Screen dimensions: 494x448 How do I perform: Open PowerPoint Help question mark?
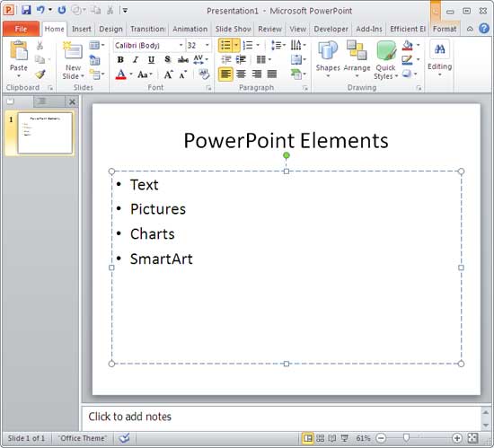tap(484, 29)
